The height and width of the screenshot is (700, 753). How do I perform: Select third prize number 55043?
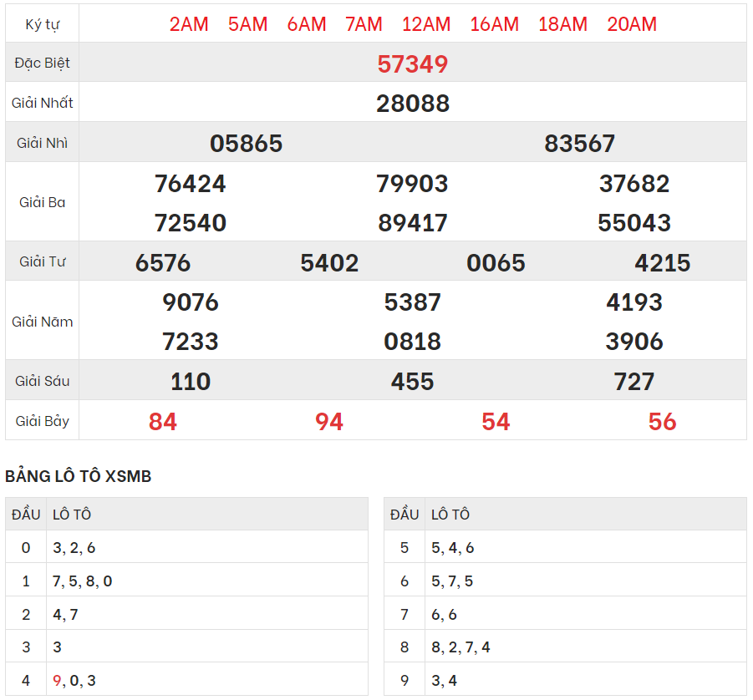634,223
